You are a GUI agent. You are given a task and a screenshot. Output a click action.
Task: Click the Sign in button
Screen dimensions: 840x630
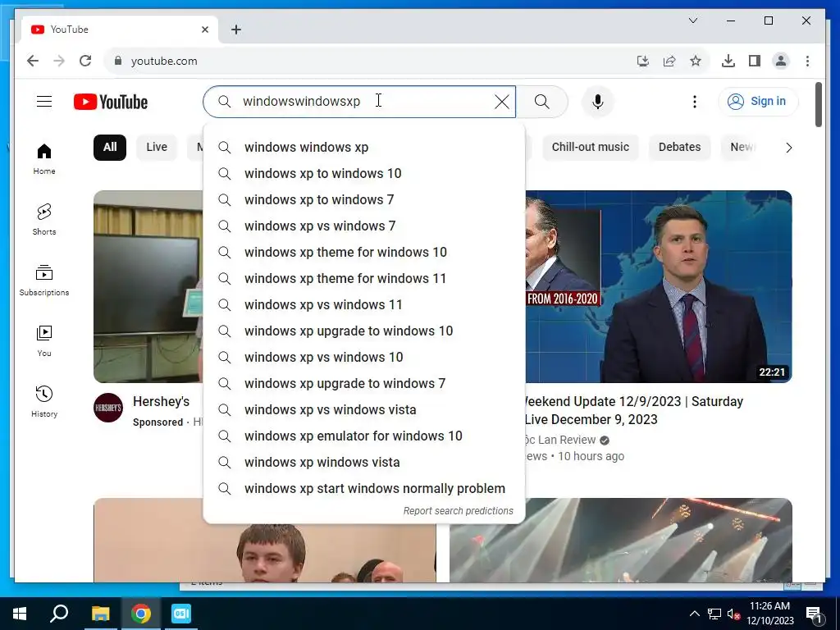758,102
